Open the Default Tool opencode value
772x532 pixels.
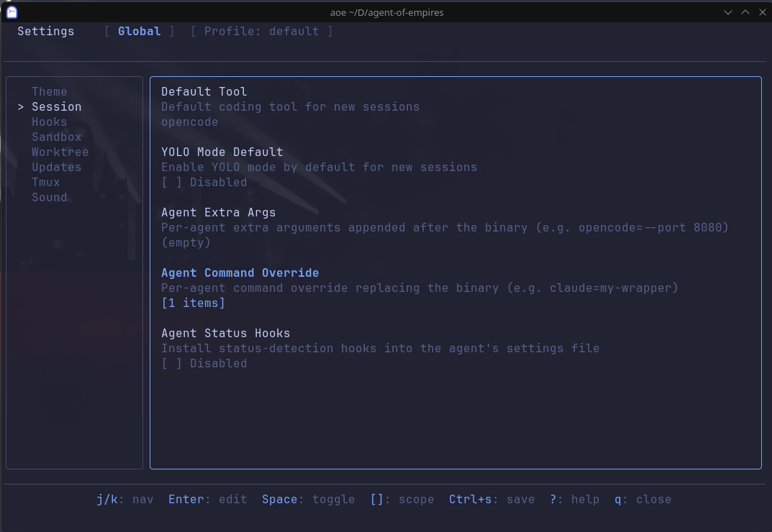[x=189, y=121]
